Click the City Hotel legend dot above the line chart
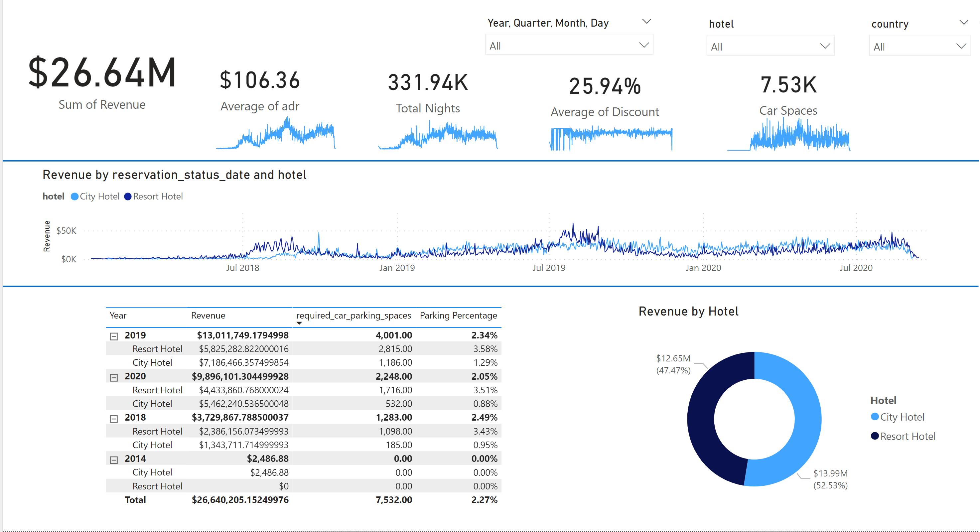The image size is (980, 532). click(74, 196)
